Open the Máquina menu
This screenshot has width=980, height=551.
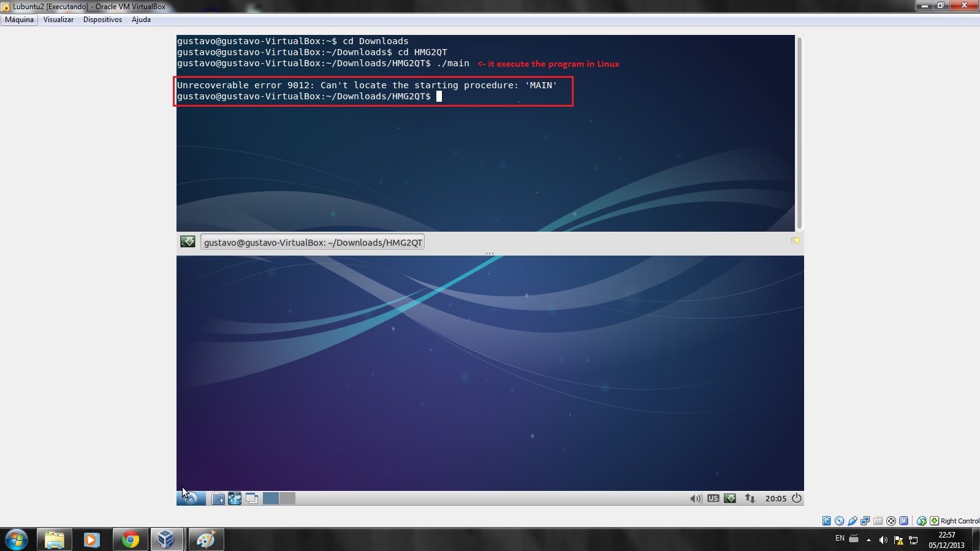[20, 20]
